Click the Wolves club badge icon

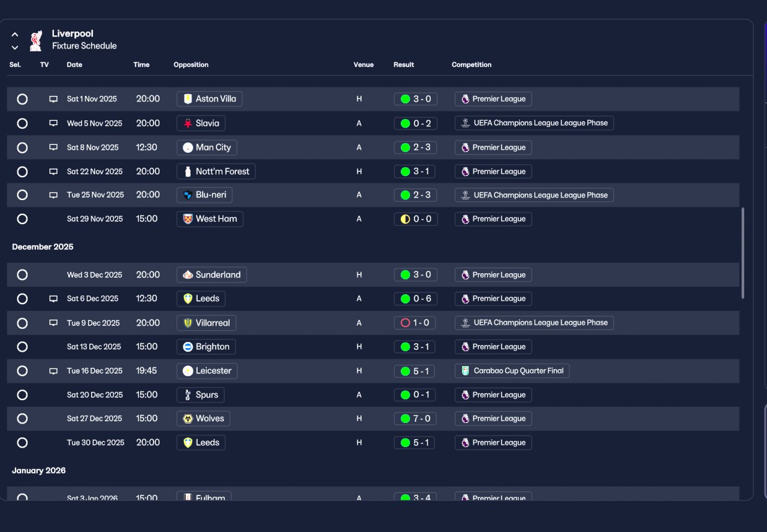click(188, 419)
